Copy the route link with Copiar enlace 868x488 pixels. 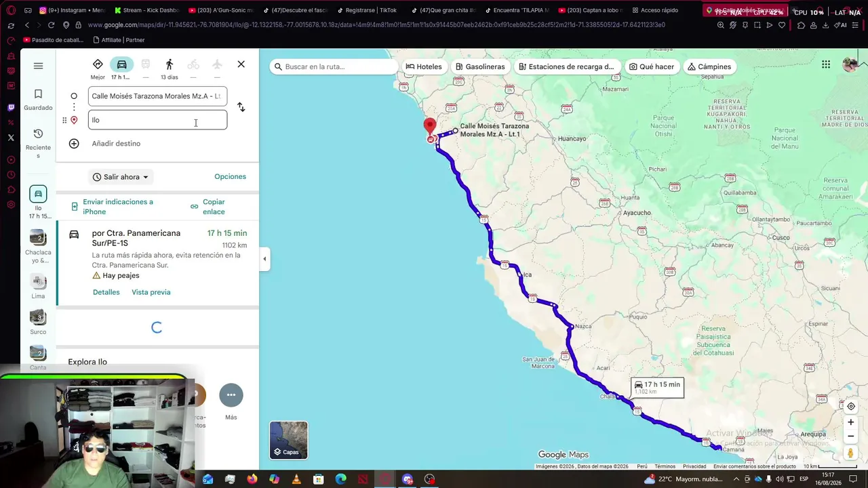tap(208, 207)
